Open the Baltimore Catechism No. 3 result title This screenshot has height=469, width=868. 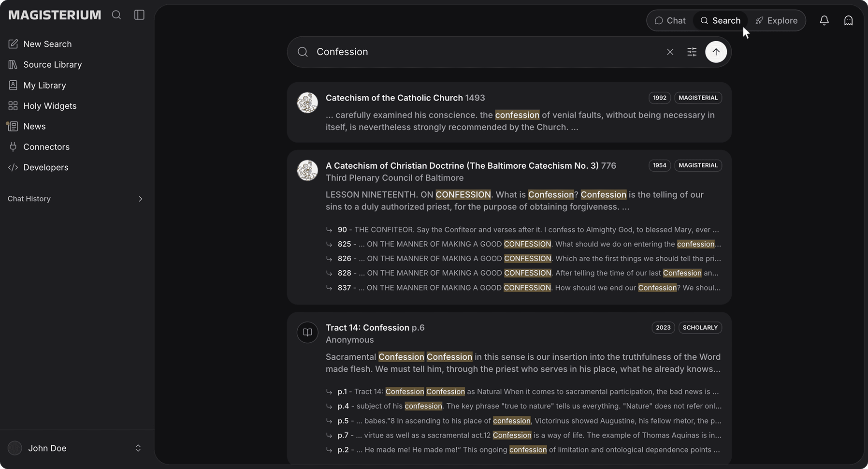pos(471,165)
